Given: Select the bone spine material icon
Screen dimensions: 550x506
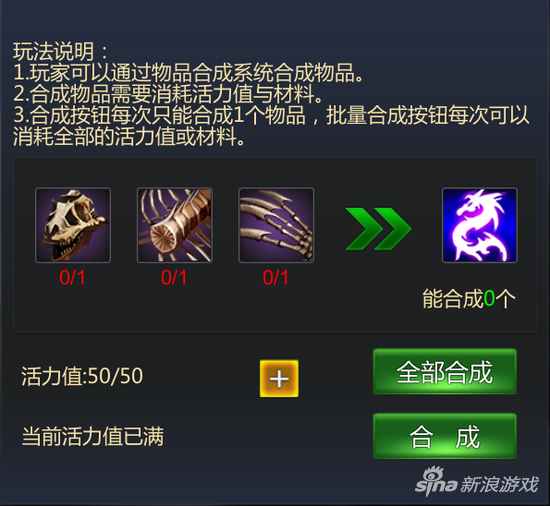Looking at the screenshot, I should 175,225.
